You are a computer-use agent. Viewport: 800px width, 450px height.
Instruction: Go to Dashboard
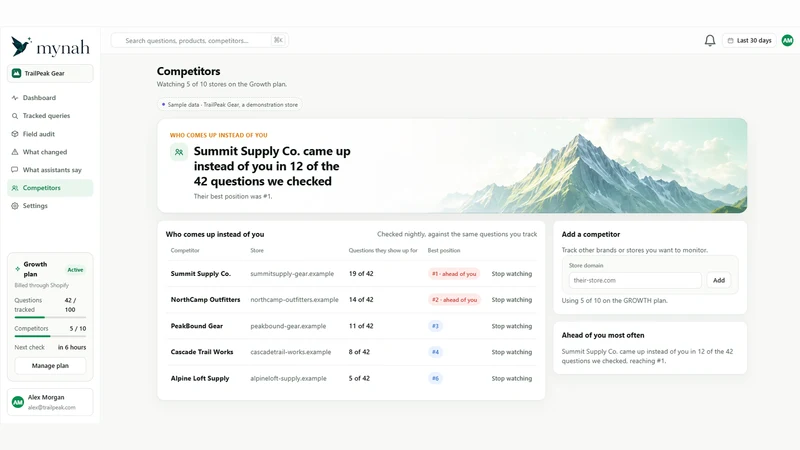point(50,97)
